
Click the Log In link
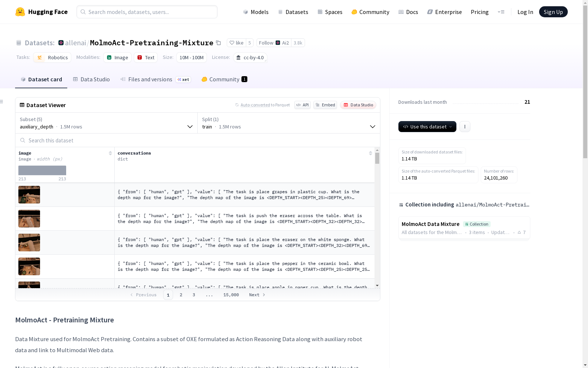click(x=525, y=12)
